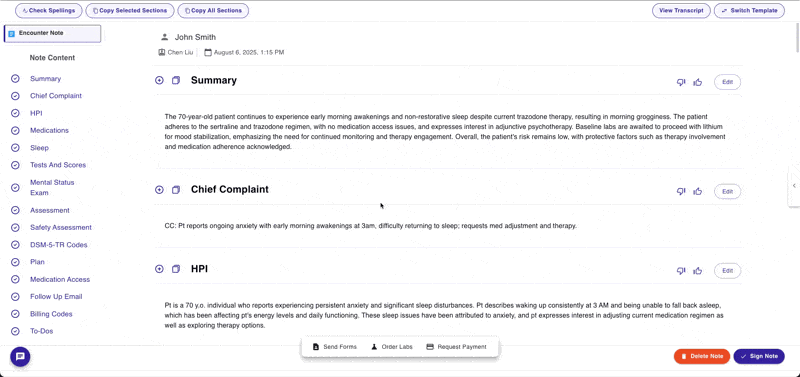This screenshot has height=377, width=800.
Task: Click Edit button for the Summary section
Action: pos(727,82)
